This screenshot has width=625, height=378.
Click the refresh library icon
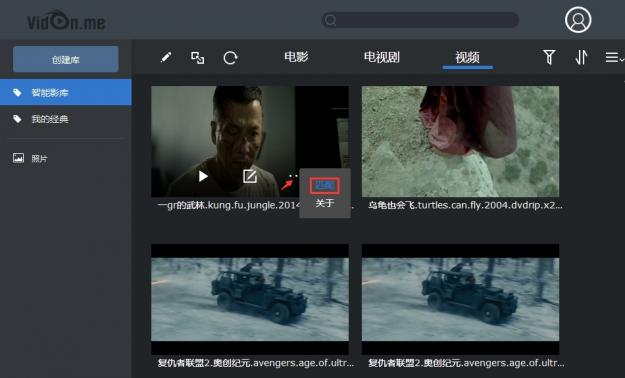point(230,58)
